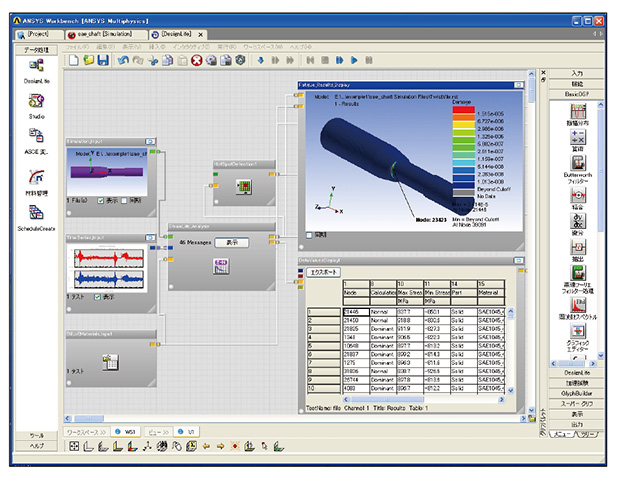620x482 pixels.
Task: Select the V1 view tab
Action: [x=187, y=432]
